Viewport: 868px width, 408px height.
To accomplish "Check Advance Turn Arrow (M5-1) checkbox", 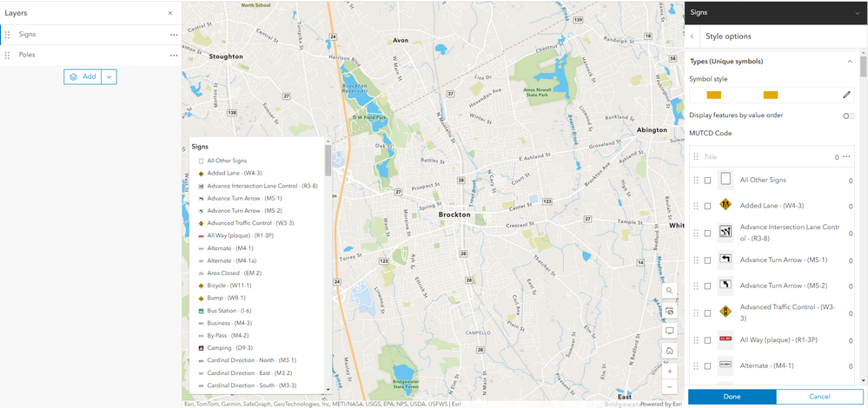I will (707, 260).
